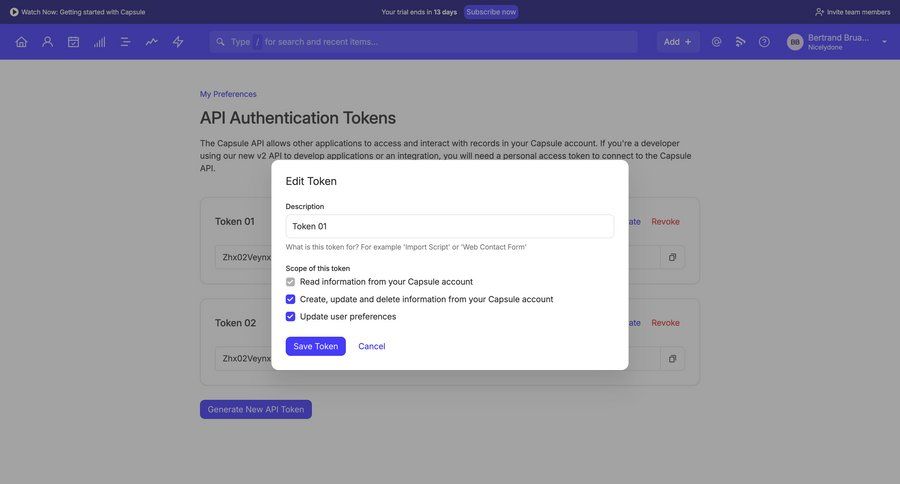The image size is (900, 484).
Task: Click Invite team members link
Action: click(x=853, y=12)
